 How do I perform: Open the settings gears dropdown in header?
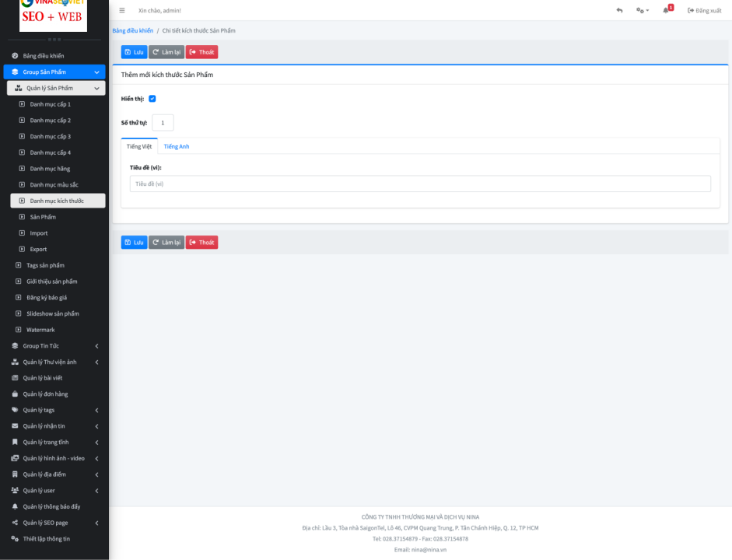point(643,10)
